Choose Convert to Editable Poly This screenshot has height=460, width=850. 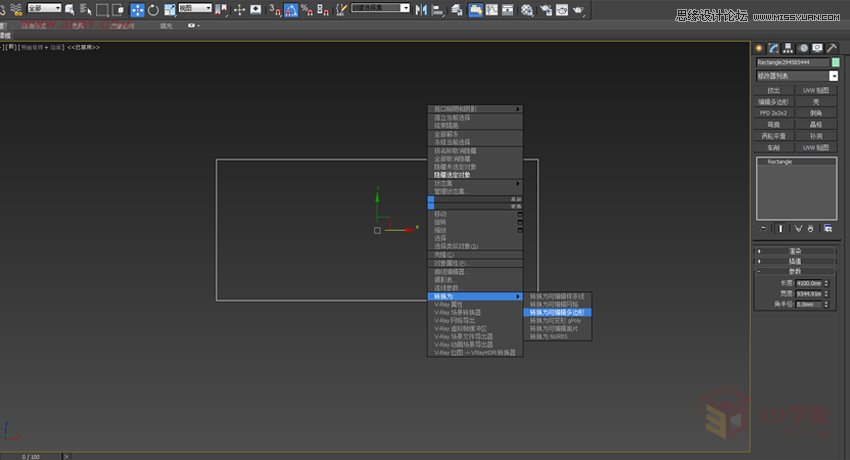coord(556,312)
